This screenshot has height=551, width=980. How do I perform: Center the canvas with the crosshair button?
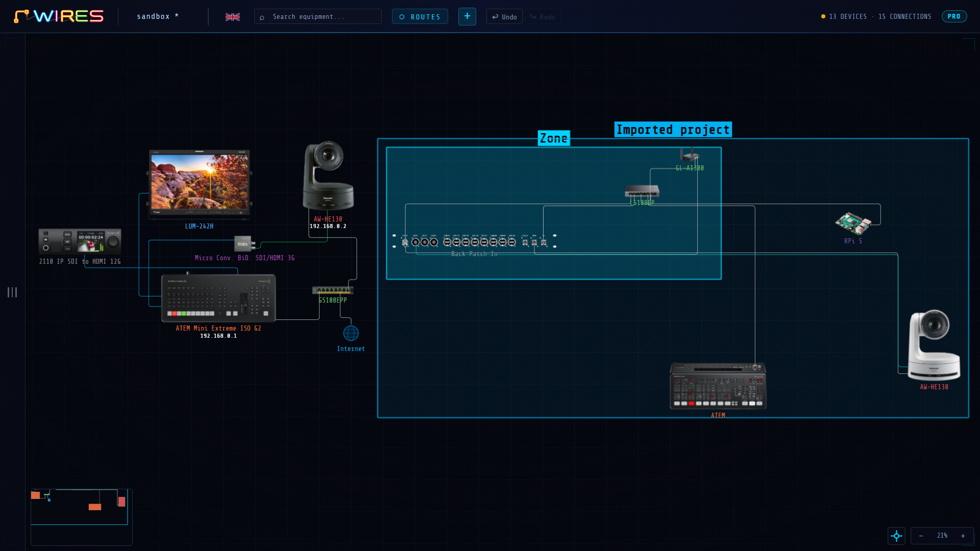[896, 536]
